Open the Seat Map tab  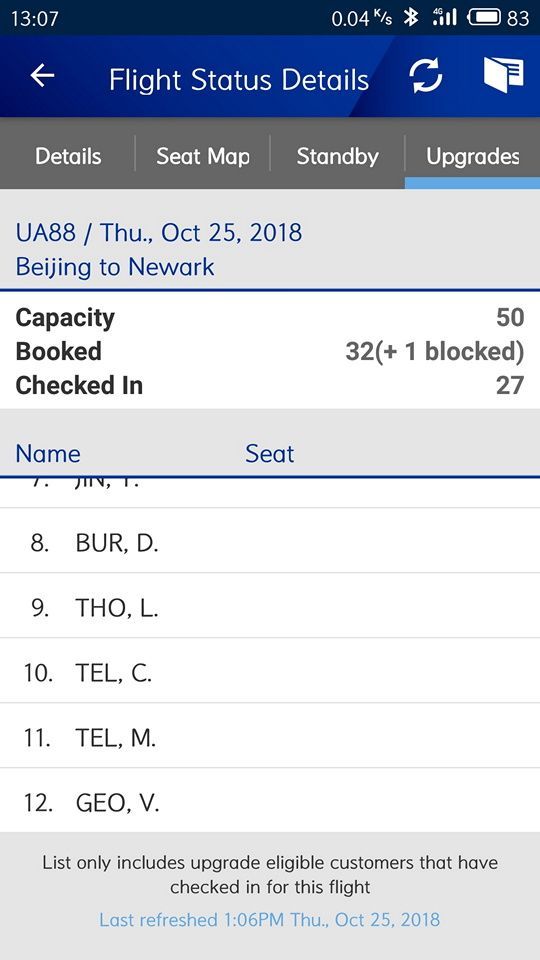pos(203,156)
